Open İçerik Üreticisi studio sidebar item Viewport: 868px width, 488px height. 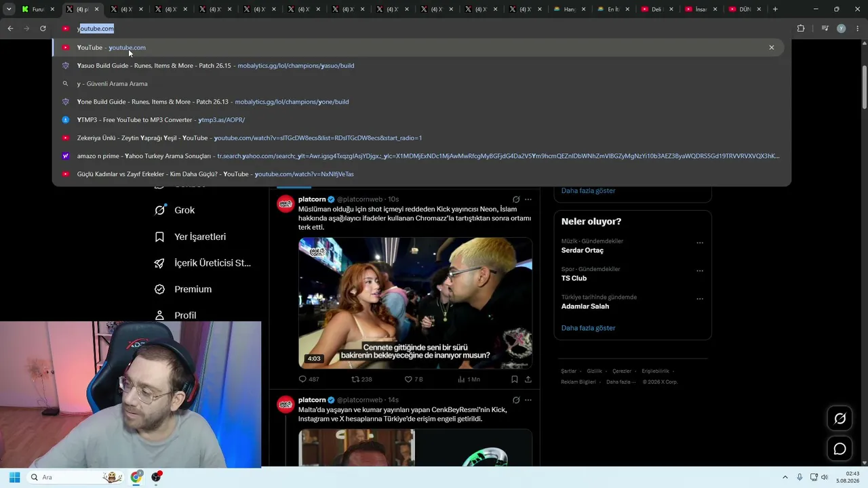[203, 263]
